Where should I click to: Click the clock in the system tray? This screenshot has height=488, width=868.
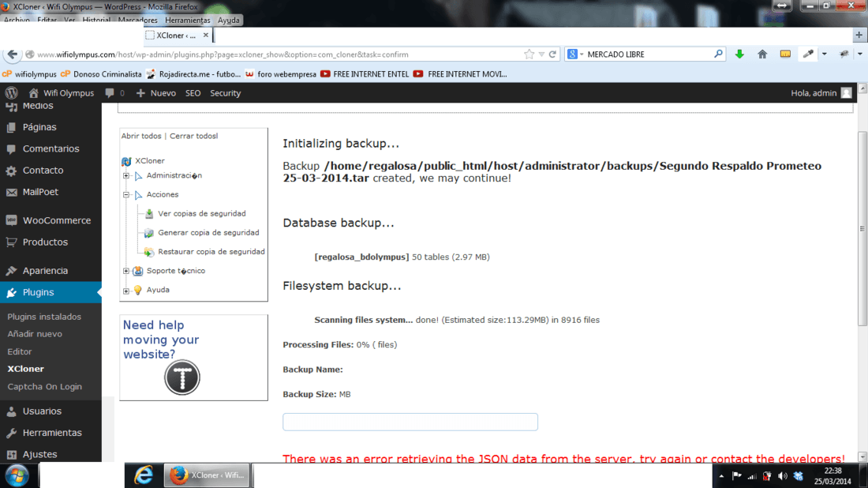pyautogui.click(x=832, y=476)
